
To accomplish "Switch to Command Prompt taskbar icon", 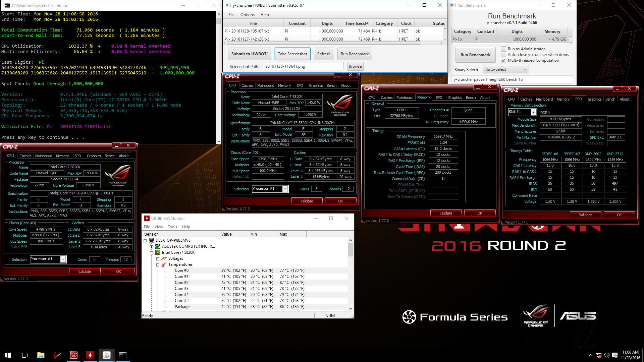I will pos(123,355).
